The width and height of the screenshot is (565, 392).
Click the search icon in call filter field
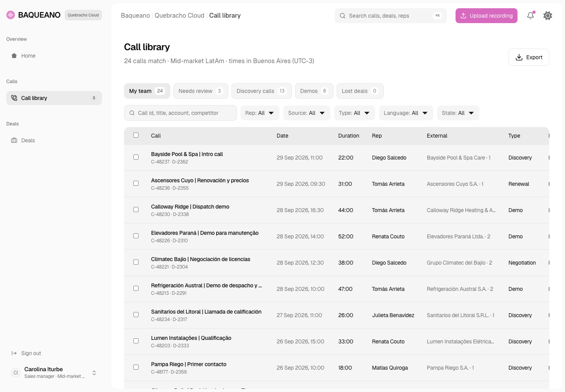click(x=132, y=113)
